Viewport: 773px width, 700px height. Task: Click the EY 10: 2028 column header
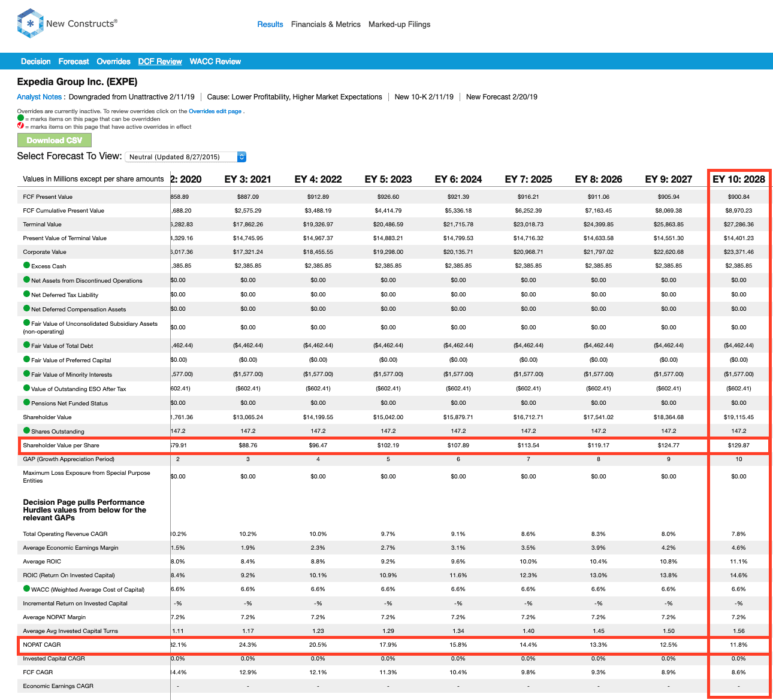pos(739,179)
